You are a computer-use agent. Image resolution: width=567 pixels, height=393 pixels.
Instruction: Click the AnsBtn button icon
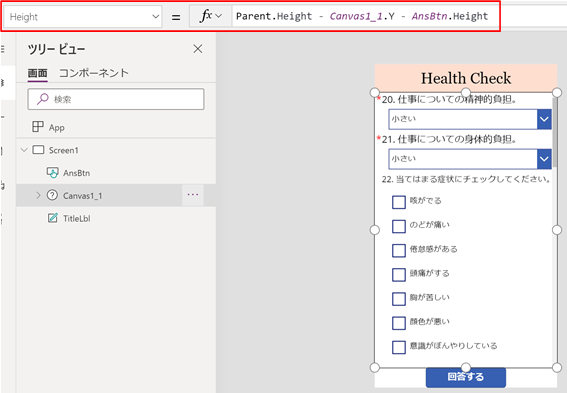coord(52,172)
